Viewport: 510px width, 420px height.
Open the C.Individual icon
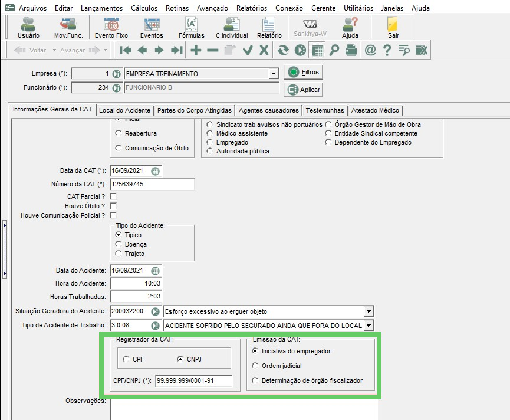[232, 27]
